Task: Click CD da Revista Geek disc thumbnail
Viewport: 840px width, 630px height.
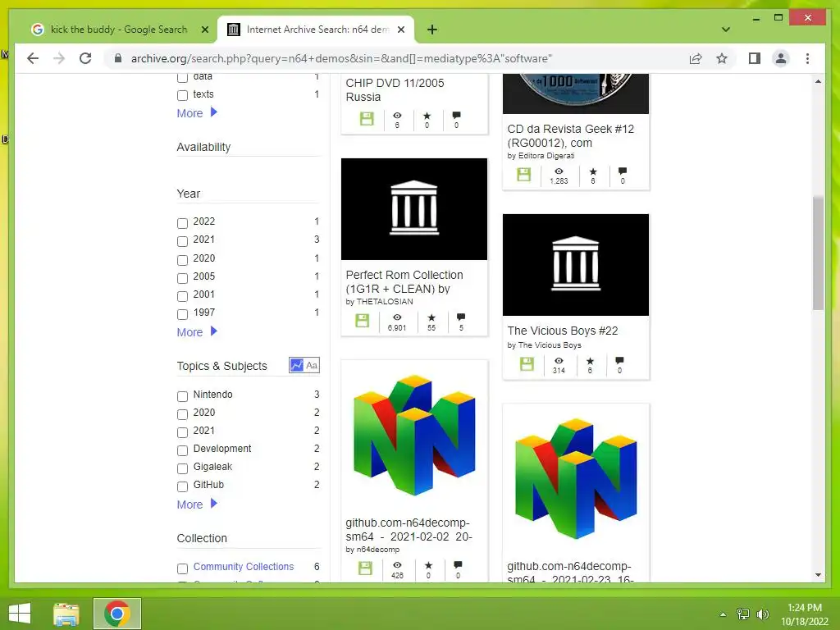Action: coord(576,94)
